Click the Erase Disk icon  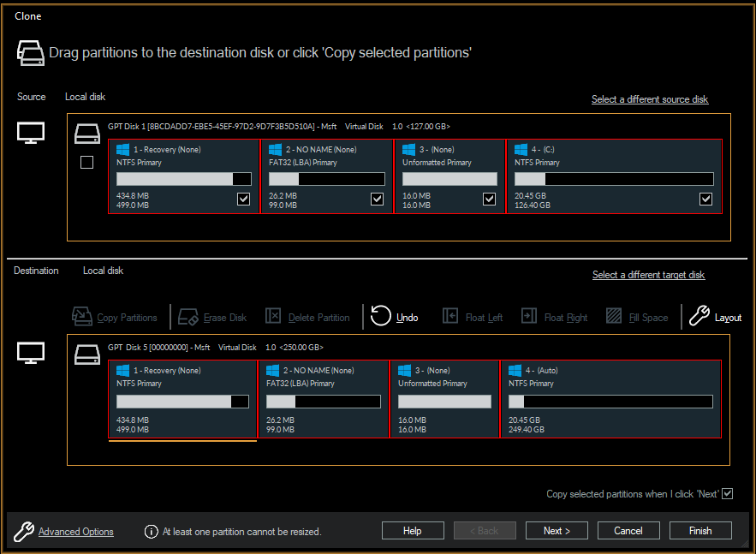[x=188, y=316]
